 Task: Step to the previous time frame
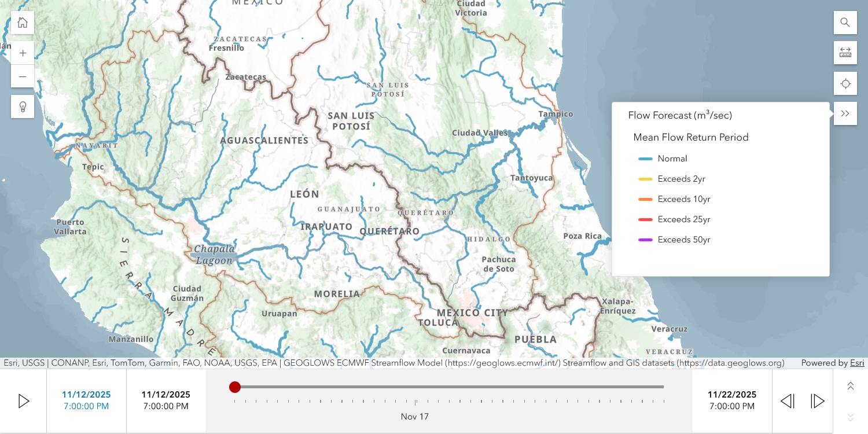tap(787, 401)
